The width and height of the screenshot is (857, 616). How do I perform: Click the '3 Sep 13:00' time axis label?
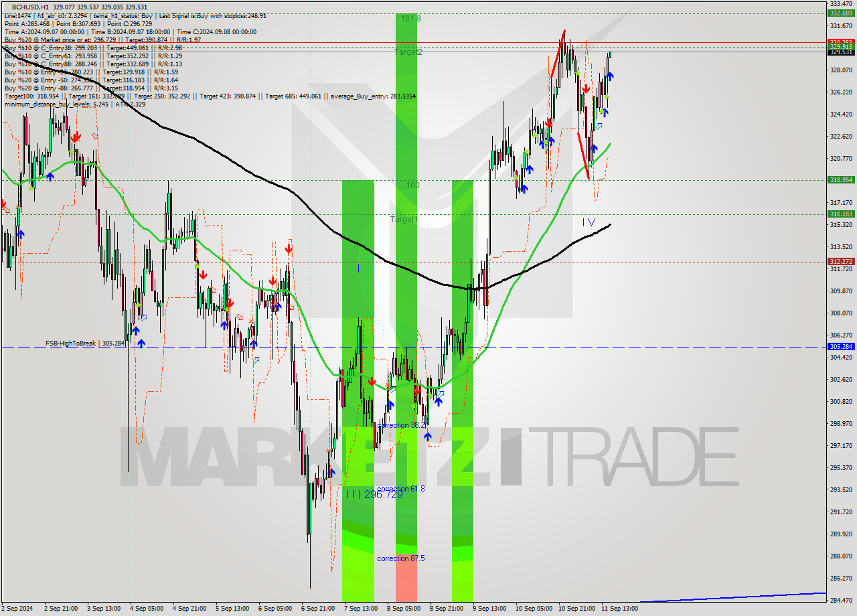(x=104, y=609)
